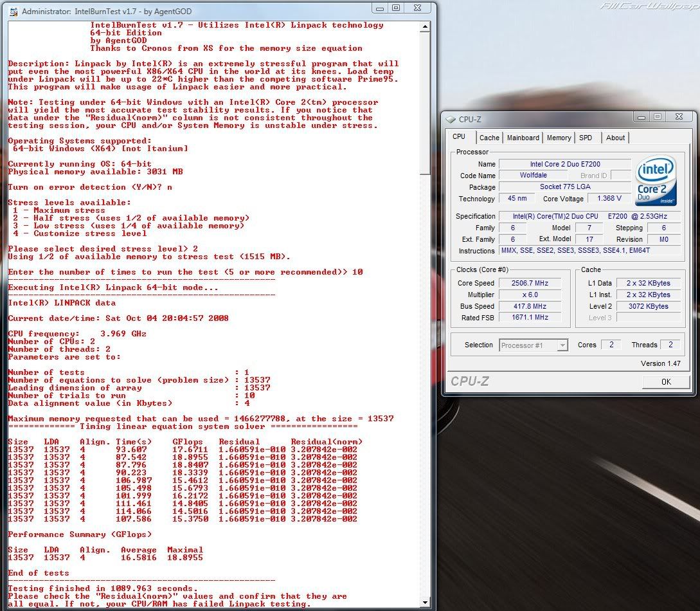The width and height of the screenshot is (700, 611).
Task: Click the GFlops value 14.5016 in results
Action: tap(190, 511)
